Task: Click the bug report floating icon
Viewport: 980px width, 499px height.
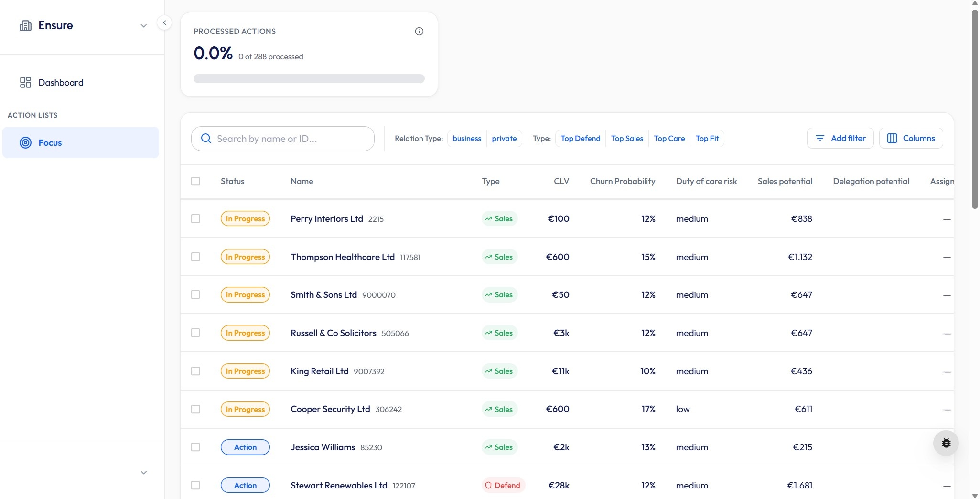Action: tap(946, 443)
